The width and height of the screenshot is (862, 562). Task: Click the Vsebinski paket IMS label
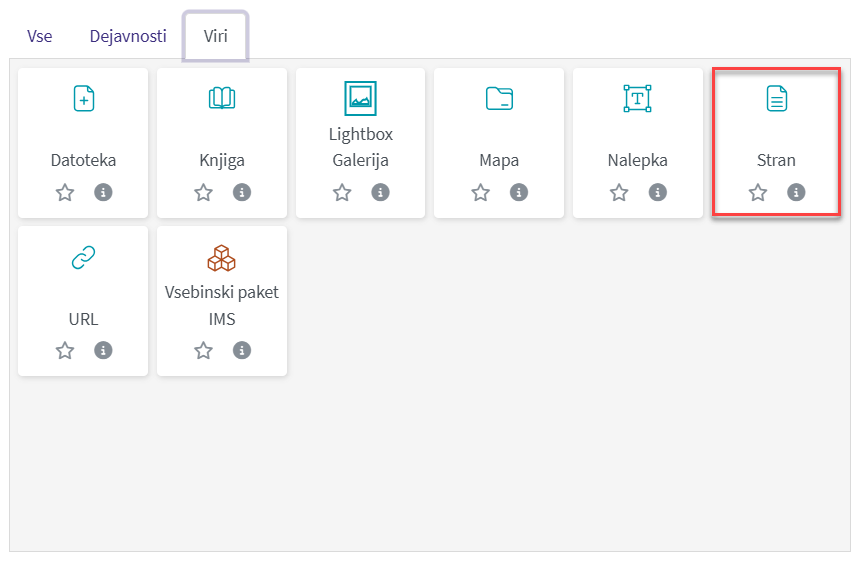(222, 306)
